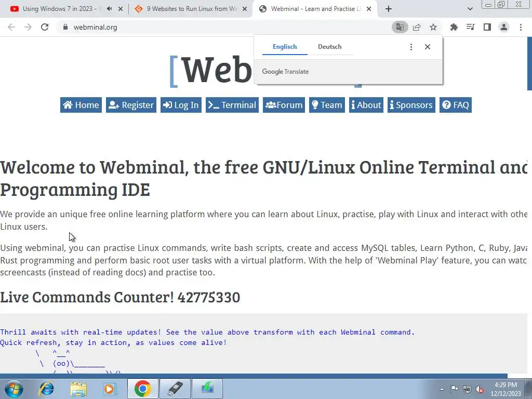The height and width of the screenshot is (399, 532).
Task: Click the muted volume tray icon
Action: point(480,389)
